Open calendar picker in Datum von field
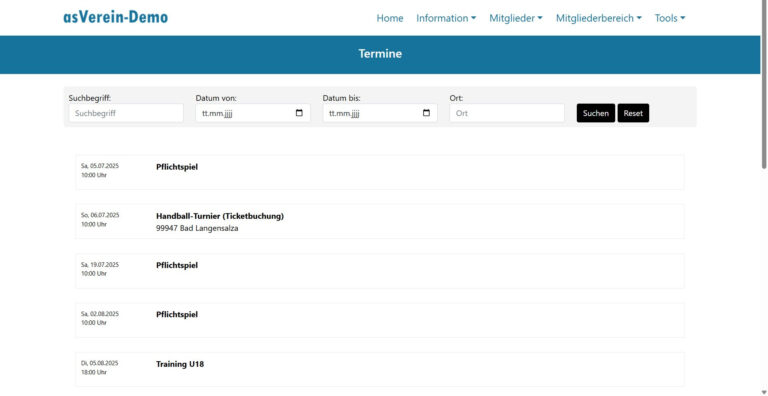The width and height of the screenshot is (768, 396). click(299, 113)
